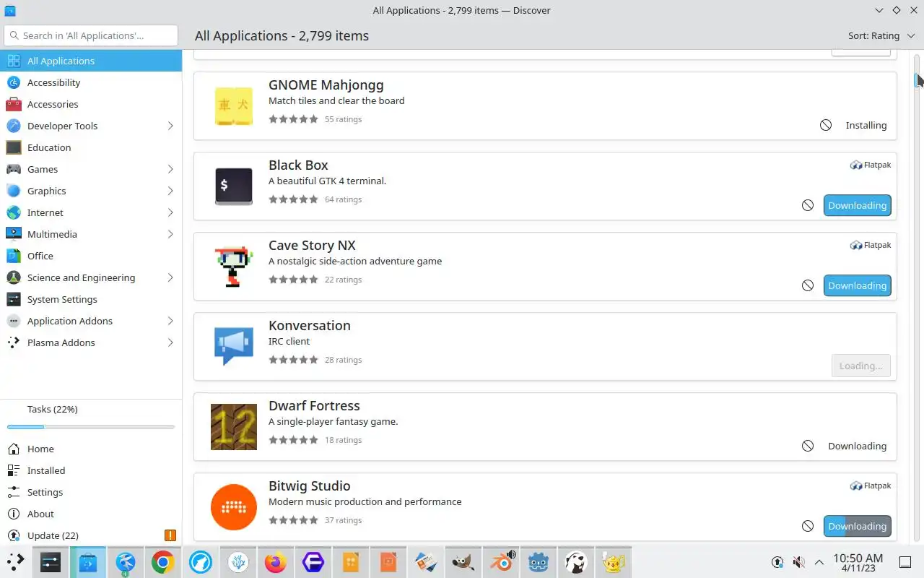
Task: Click the Cave Story NX icon
Action: pos(234,266)
